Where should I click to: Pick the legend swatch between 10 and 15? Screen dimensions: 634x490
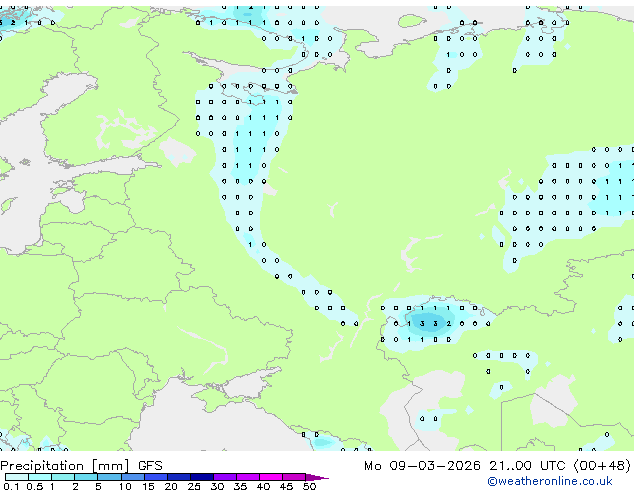click(133, 477)
